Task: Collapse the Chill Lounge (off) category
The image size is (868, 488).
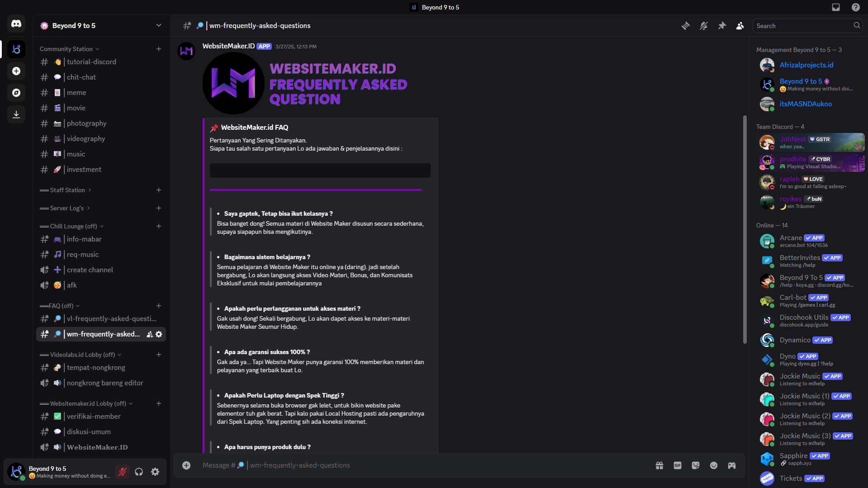Action: click(x=71, y=226)
